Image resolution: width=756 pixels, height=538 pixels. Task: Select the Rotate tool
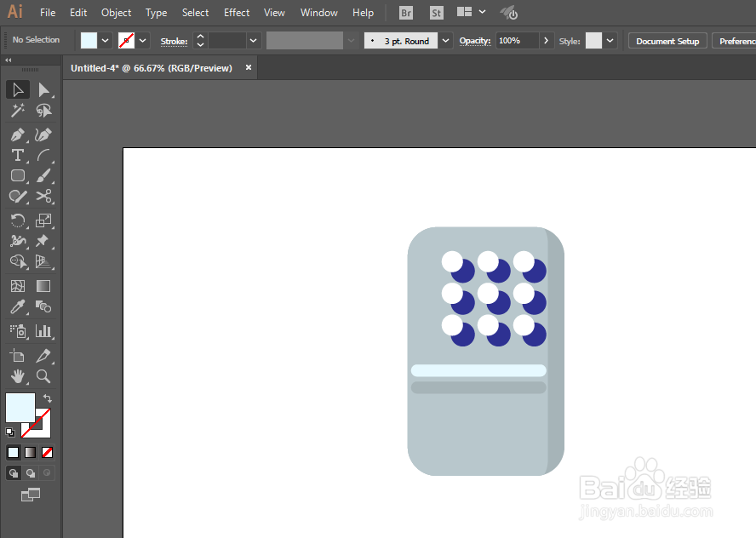click(18, 220)
